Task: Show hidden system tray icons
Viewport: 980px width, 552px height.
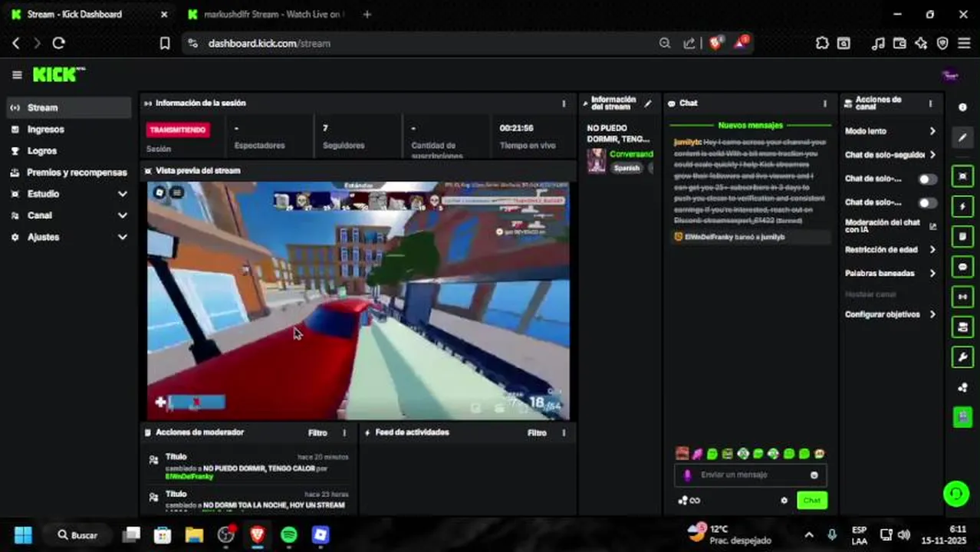Action: coord(808,534)
